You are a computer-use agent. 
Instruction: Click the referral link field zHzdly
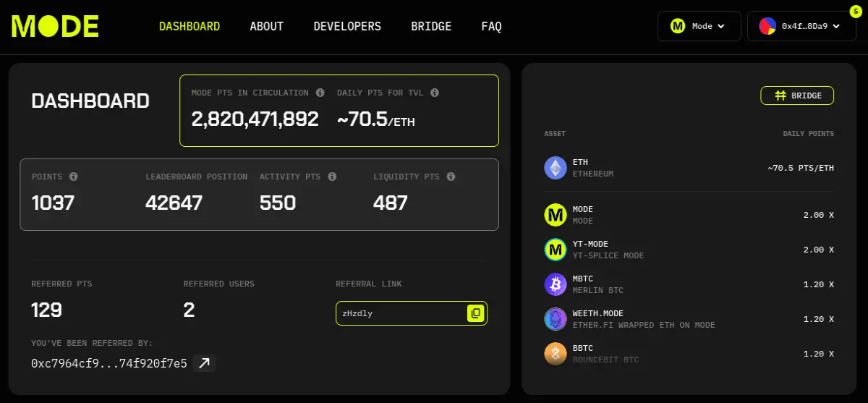pos(412,313)
